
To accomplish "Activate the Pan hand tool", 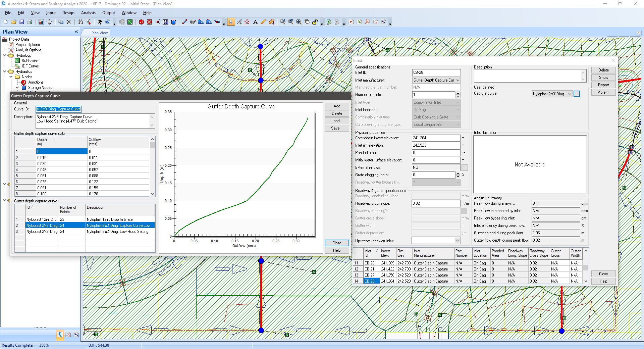I will click(x=307, y=22).
